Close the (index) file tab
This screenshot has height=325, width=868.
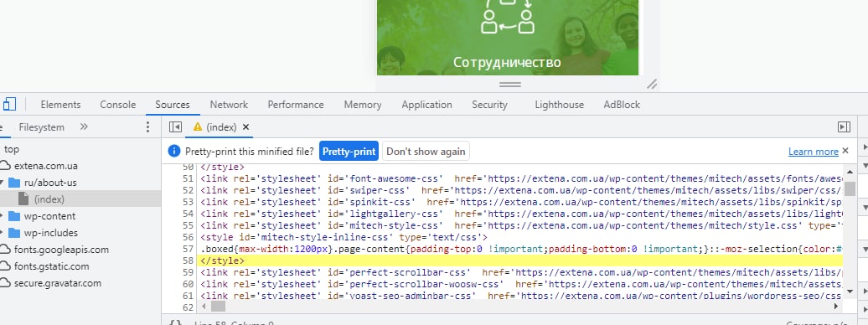click(245, 126)
